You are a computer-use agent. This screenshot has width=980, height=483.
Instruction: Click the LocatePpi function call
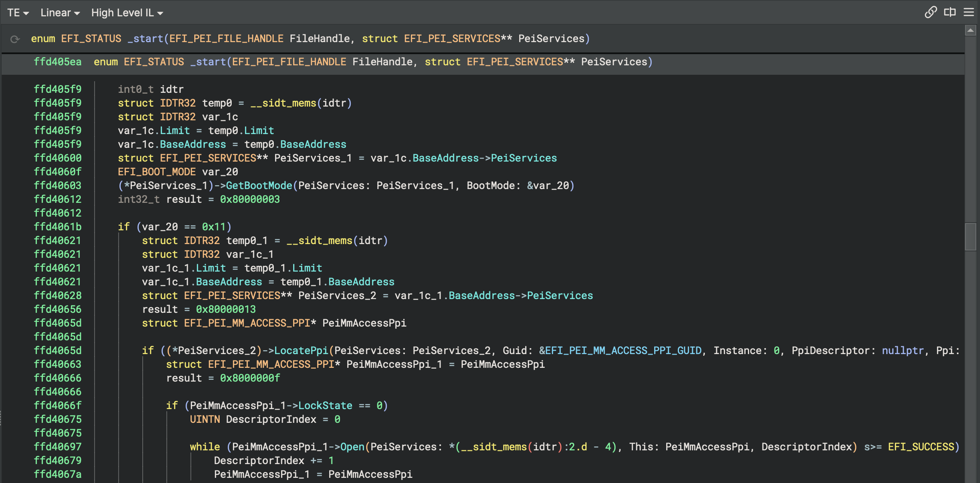(x=301, y=351)
